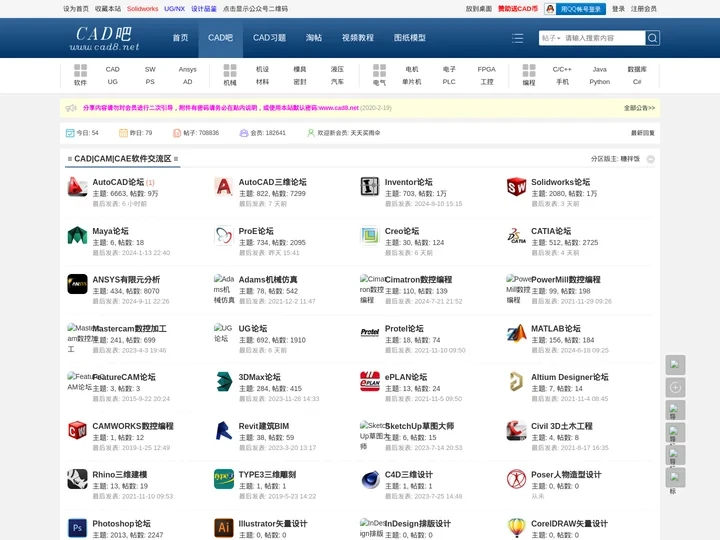This screenshot has height=540, width=720.
Task: Click the new member 天天买雨伞 link
Action: [365, 133]
